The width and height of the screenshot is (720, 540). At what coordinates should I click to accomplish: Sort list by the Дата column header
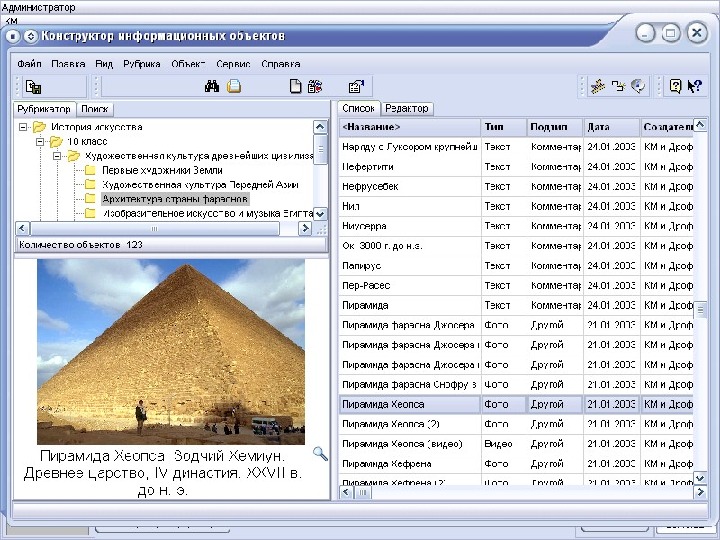611,127
